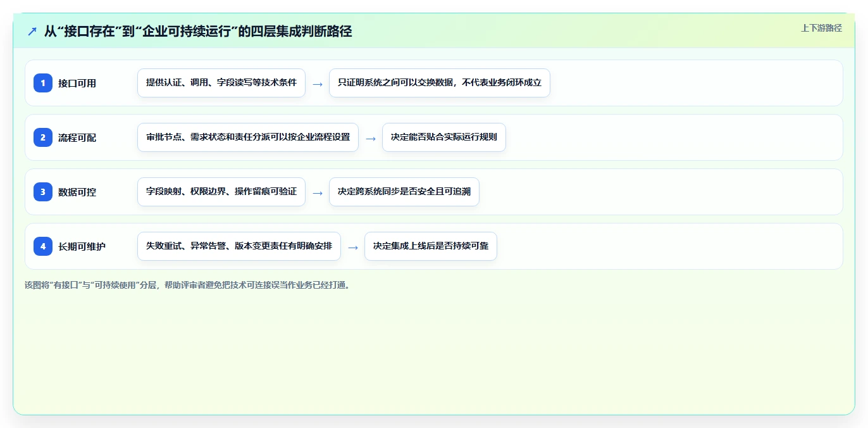The image size is (868, 428).
Task: Select step number 2 badge
Action: pyautogui.click(x=43, y=137)
